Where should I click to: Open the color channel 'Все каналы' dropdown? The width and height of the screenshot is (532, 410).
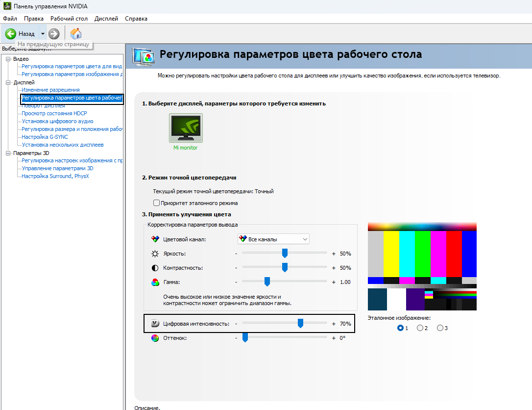point(273,239)
